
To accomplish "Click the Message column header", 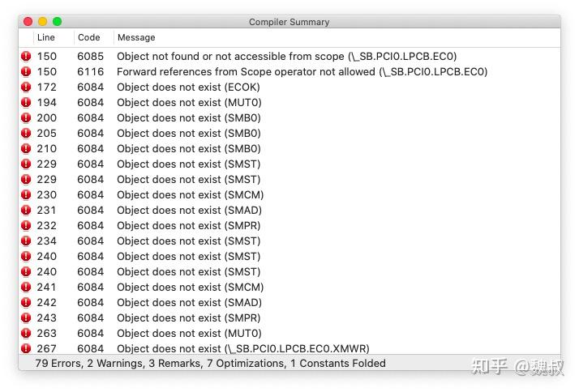I will [x=136, y=37].
